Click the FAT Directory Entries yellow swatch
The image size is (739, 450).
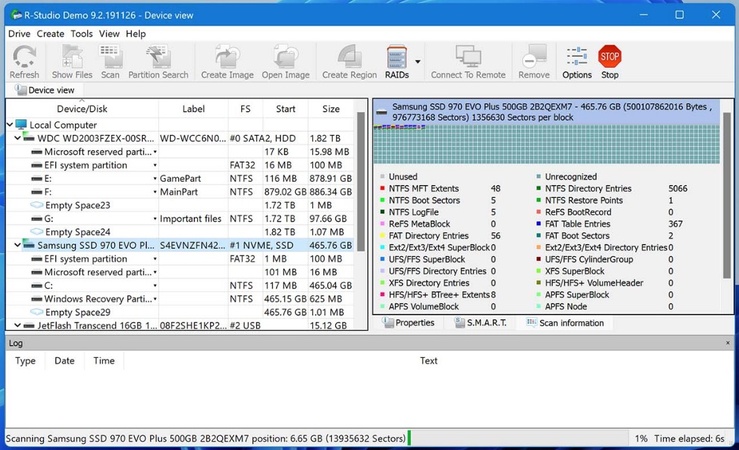[383, 236]
